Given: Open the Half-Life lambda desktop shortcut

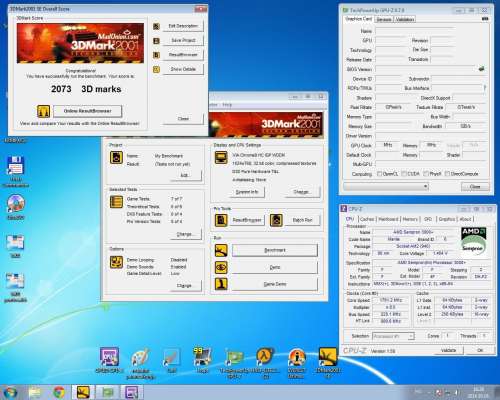Looking at the screenshot, I should [x=265, y=363].
